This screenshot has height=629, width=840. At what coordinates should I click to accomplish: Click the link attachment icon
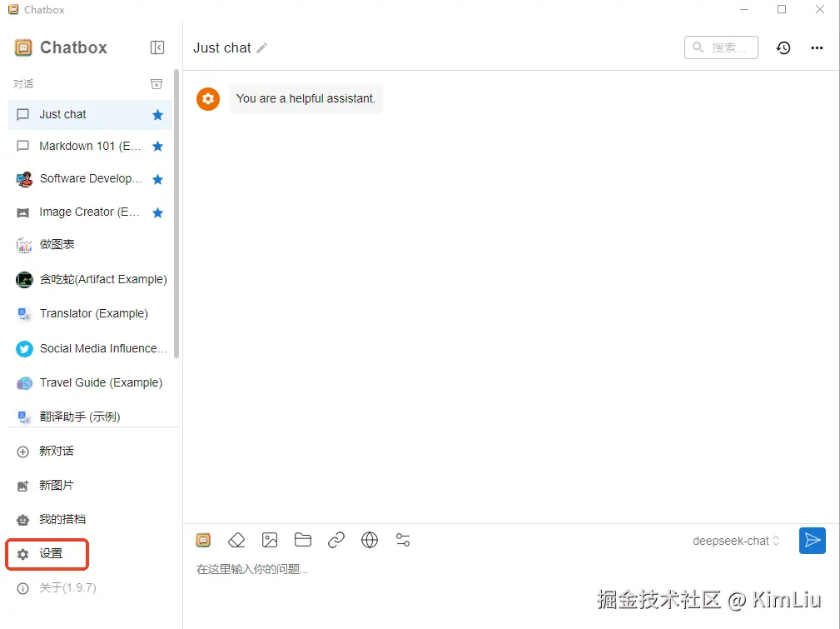coord(336,540)
